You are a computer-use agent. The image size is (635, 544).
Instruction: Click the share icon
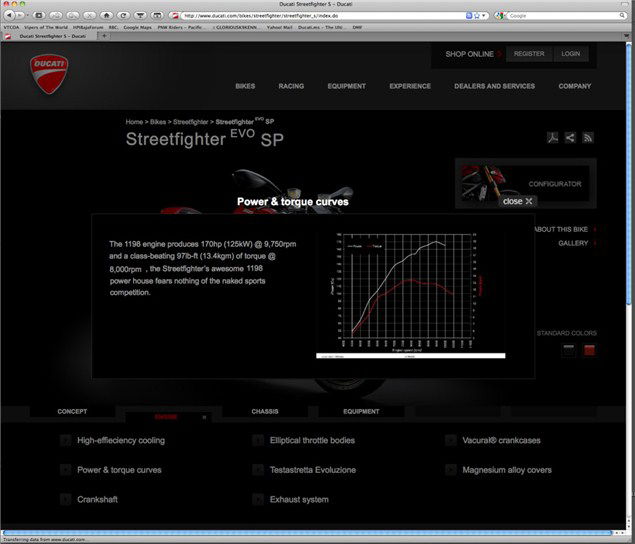(x=570, y=138)
